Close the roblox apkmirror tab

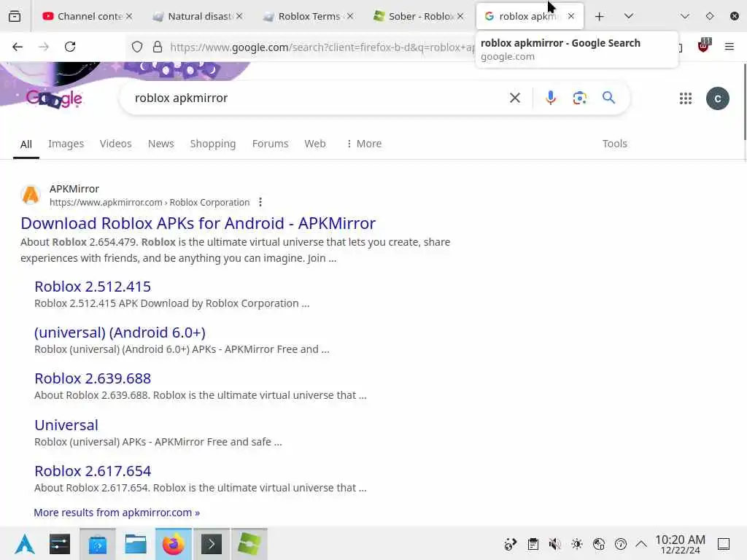pyautogui.click(x=571, y=16)
